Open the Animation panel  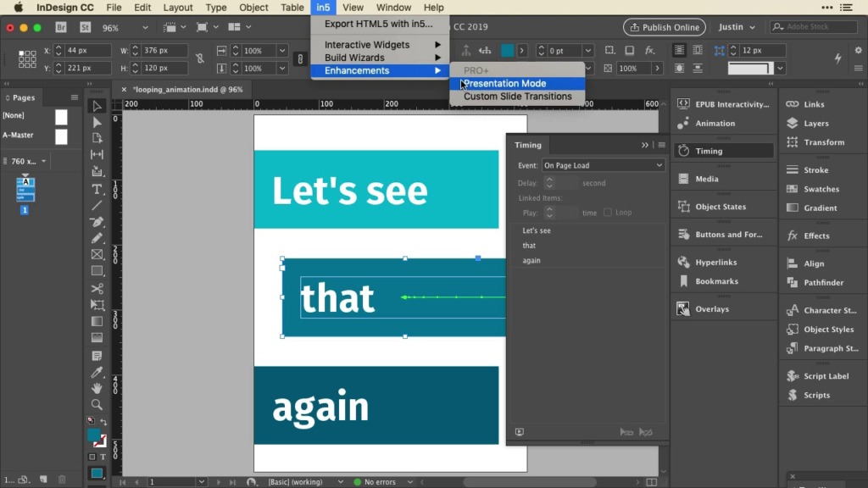pyautogui.click(x=715, y=124)
